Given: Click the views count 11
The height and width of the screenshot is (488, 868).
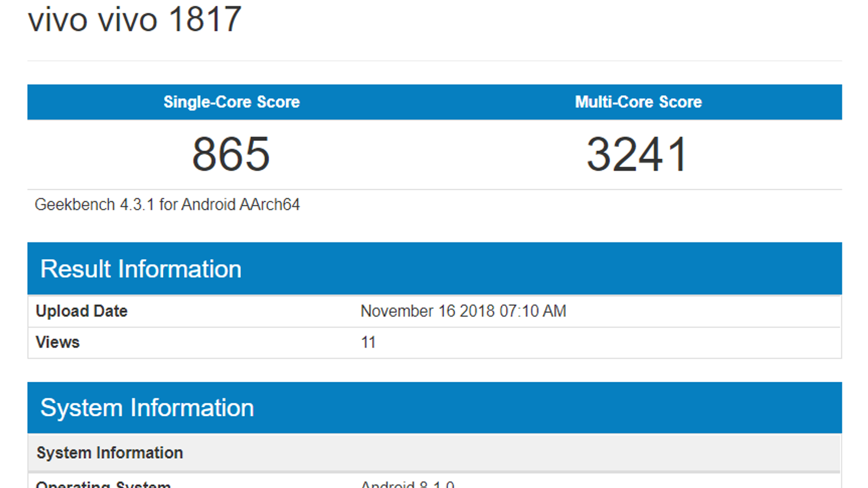Looking at the screenshot, I should pos(368,342).
